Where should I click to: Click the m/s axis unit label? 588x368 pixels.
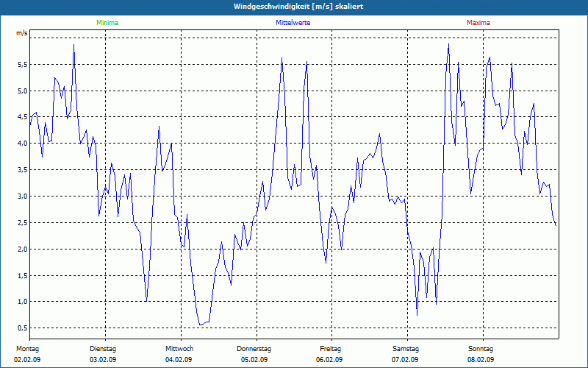[22, 33]
